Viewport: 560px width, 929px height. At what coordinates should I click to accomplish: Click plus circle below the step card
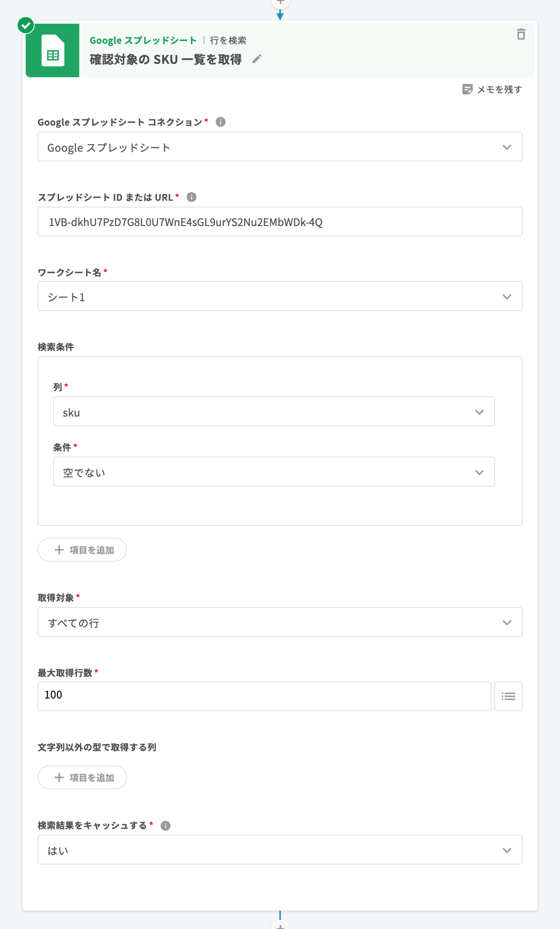(x=280, y=925)
